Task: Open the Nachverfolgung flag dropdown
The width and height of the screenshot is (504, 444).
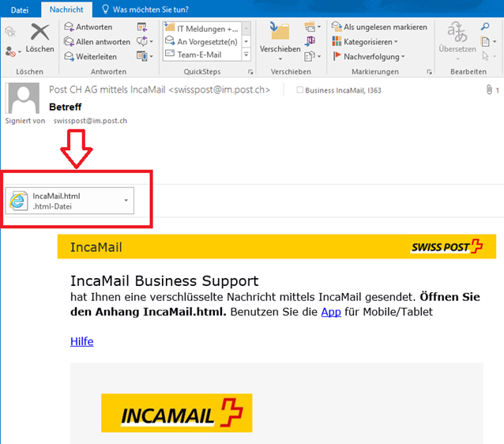Action: tap(372, 56)
